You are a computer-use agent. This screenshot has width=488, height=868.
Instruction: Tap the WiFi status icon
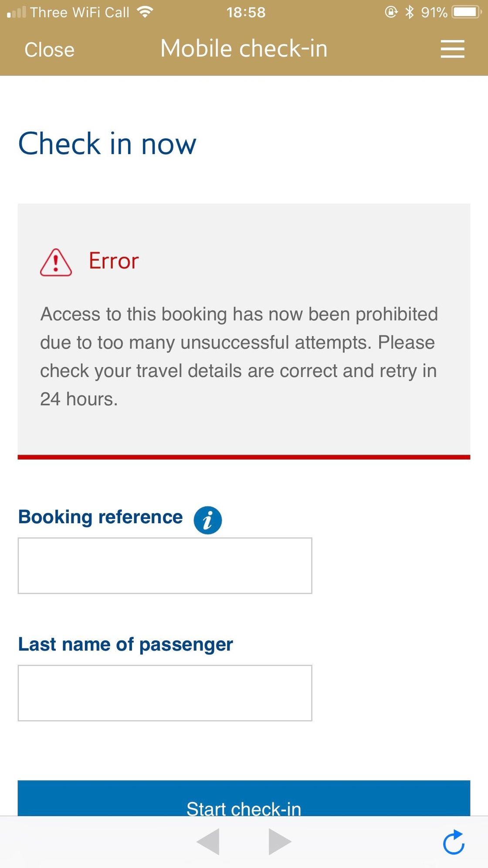click(145, 12)
